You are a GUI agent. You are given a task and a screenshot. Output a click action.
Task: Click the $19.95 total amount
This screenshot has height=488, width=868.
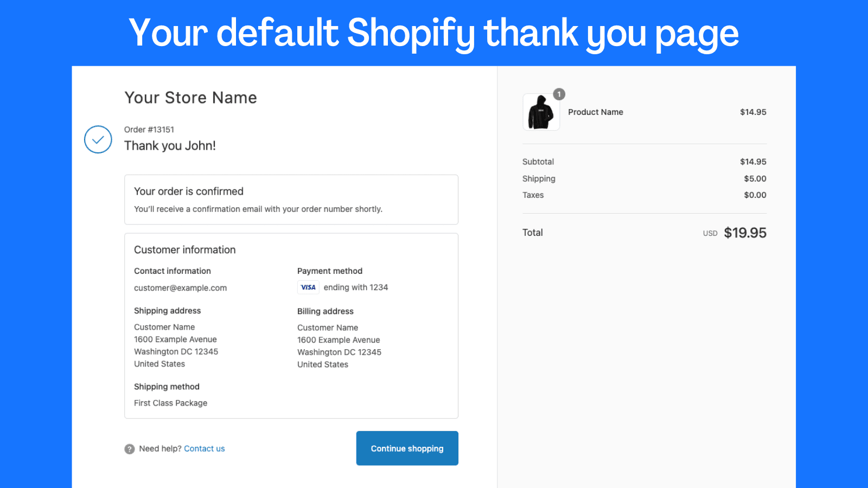[745, 233]
